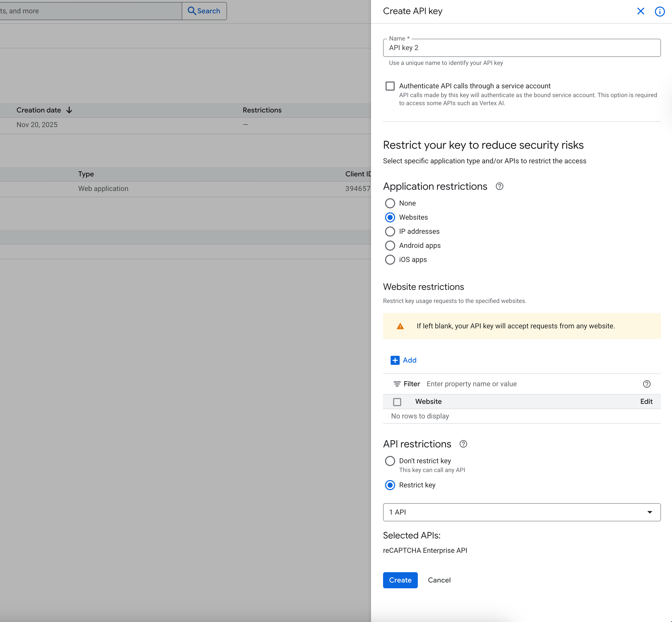Click the Cancel button
The image size is (672, 622).
click(439, 580)
